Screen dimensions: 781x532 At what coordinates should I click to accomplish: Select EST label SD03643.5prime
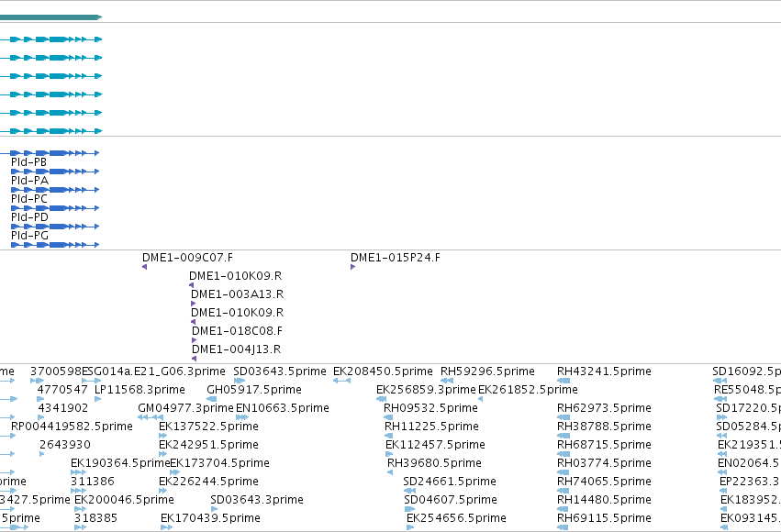(280, 371)
